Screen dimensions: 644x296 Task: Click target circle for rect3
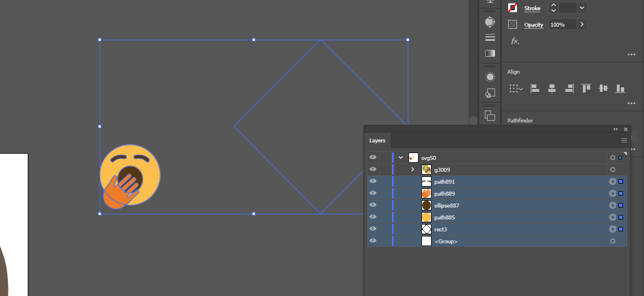point(613,230)
